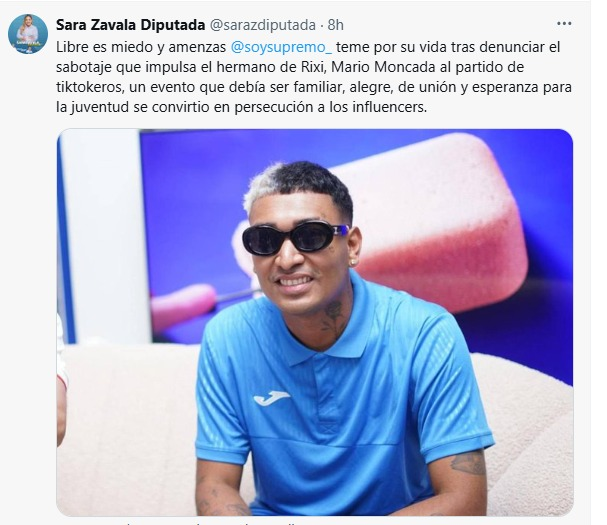Follow the @soysupremo_ mention link

(281, 47)
